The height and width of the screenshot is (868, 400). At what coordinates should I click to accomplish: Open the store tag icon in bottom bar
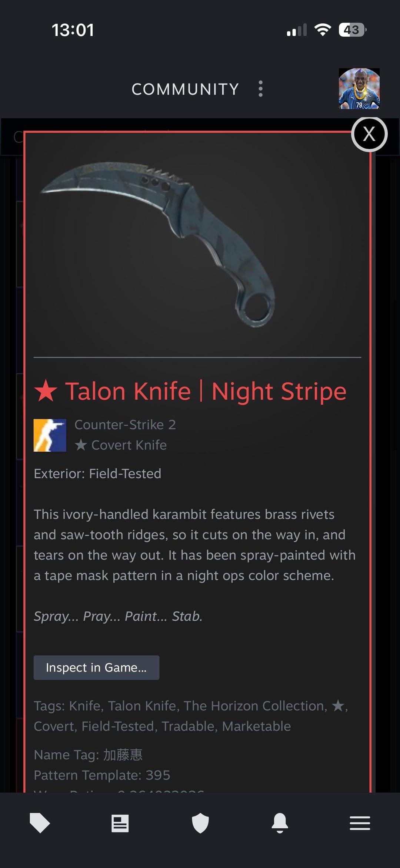pos(40,823)
